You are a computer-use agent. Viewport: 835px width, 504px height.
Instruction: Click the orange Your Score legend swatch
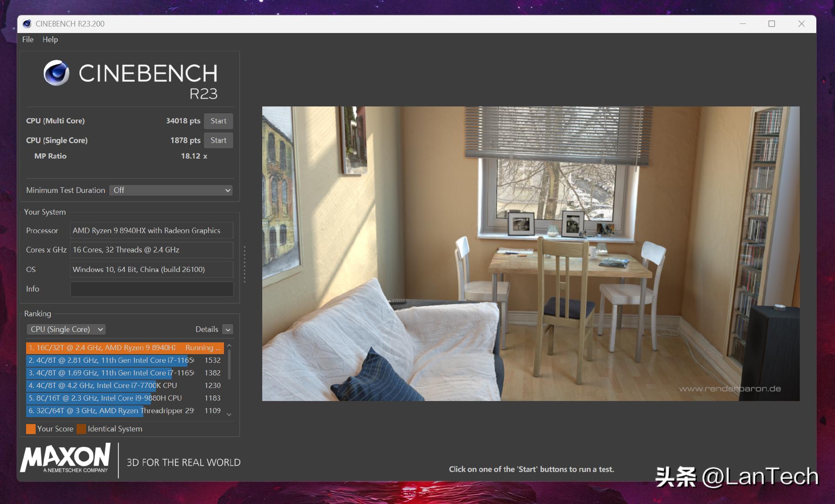click(31, 429)
